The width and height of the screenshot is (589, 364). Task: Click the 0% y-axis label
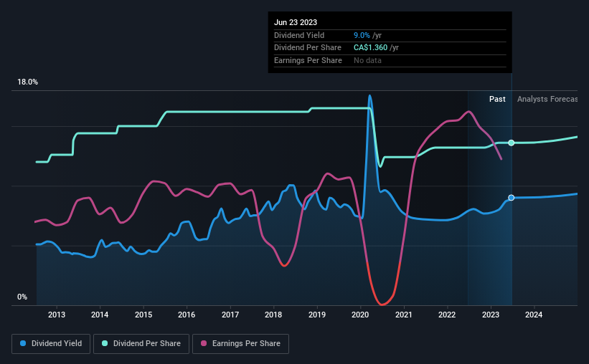point(22,297)
